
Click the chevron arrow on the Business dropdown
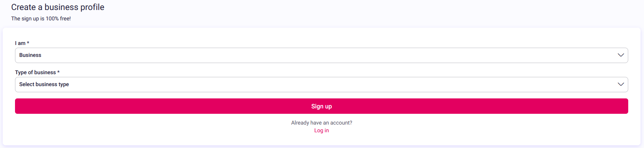(621, 55)
